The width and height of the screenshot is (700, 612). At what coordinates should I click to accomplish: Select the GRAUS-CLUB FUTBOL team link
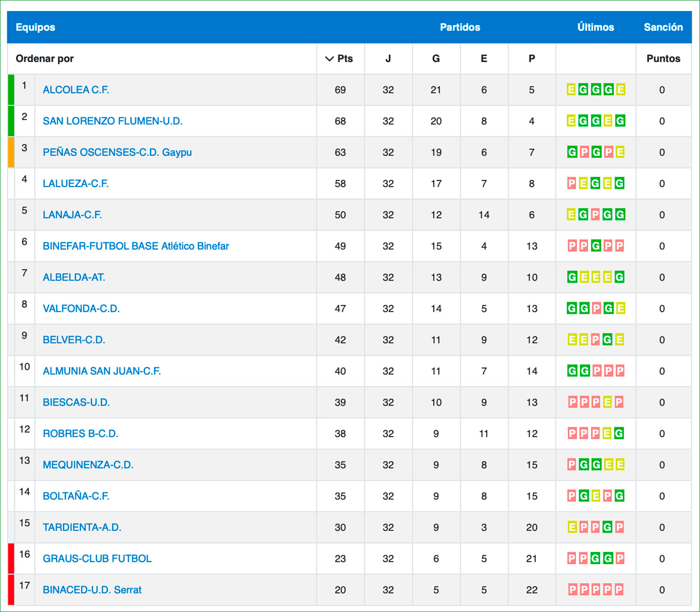coord(97,559)
